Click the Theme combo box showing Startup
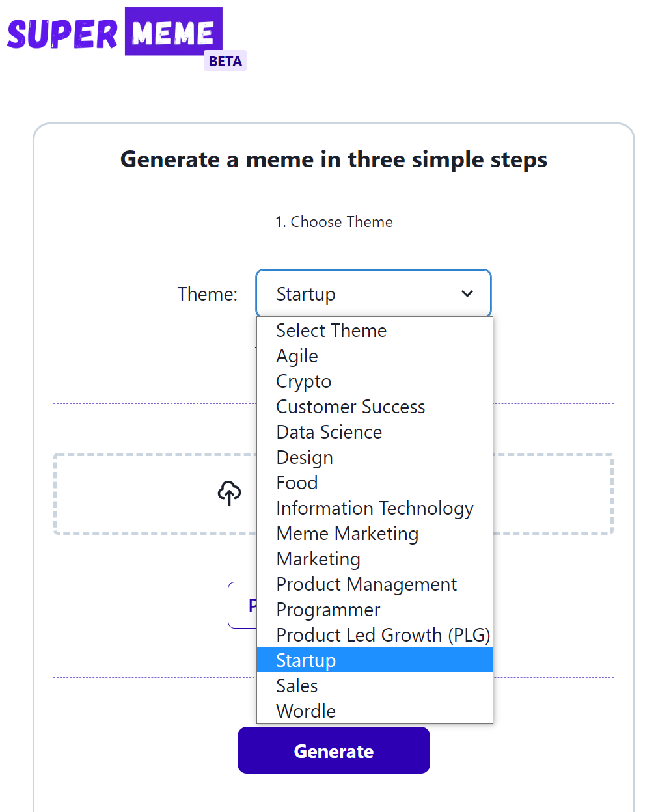The height and width of the screenshot is (812, 656). (x=364, y=293)
